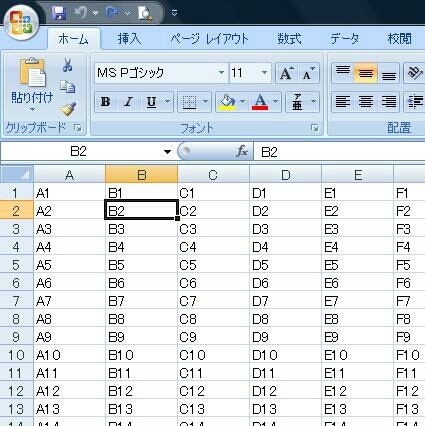Expand the 貼り付け paste options arrow
Screen dimensions: 425x426
coord(32,109)
